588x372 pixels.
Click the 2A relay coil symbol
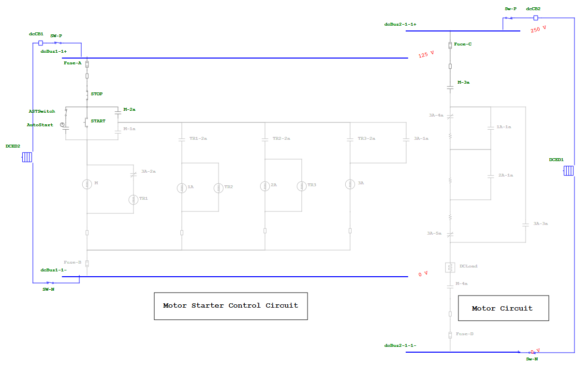click(x=265, y=185)
